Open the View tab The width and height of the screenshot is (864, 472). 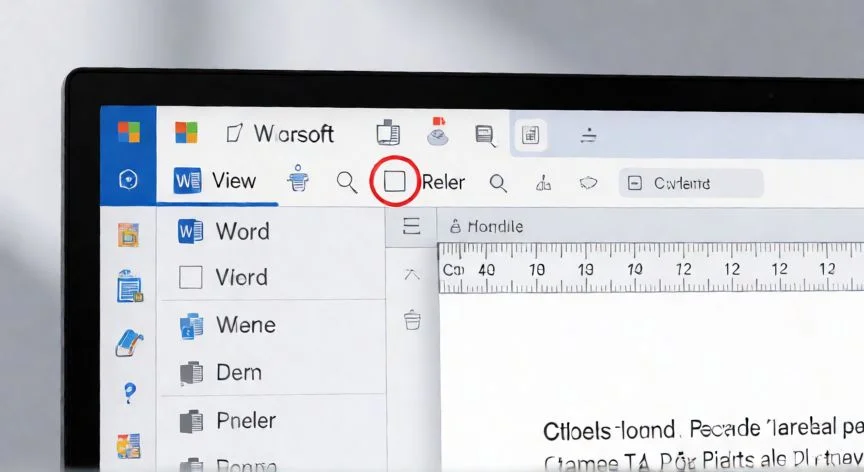(234, 181)
